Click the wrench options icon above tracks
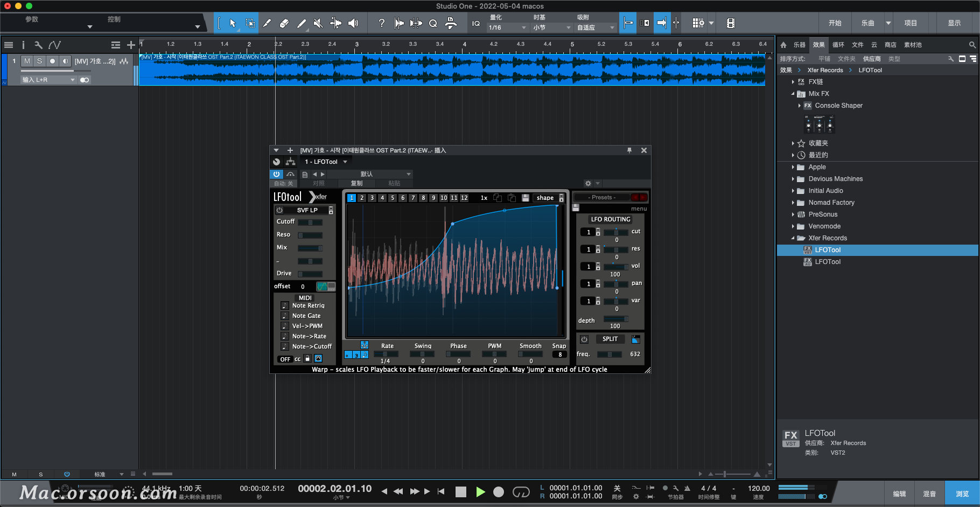Viewport: 980px width, 507px height. [38, 45]
